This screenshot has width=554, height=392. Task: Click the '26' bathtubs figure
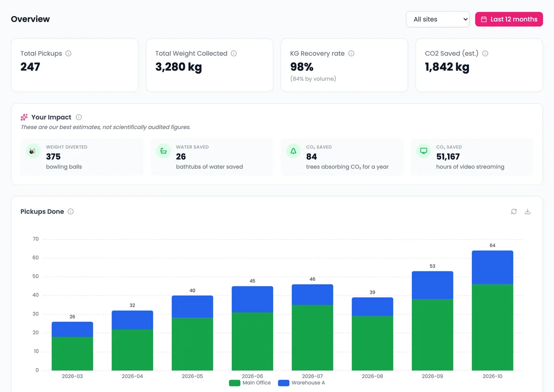point(181,157)
